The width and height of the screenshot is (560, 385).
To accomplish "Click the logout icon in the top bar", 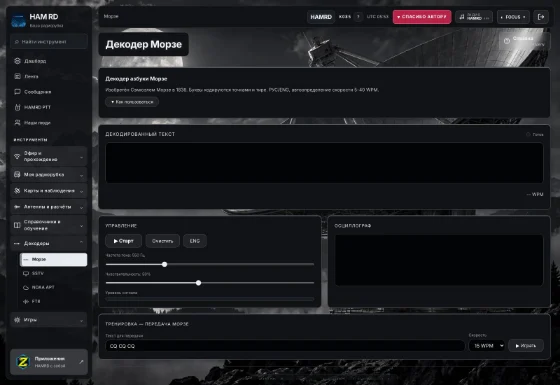I will tap(541, 17).
